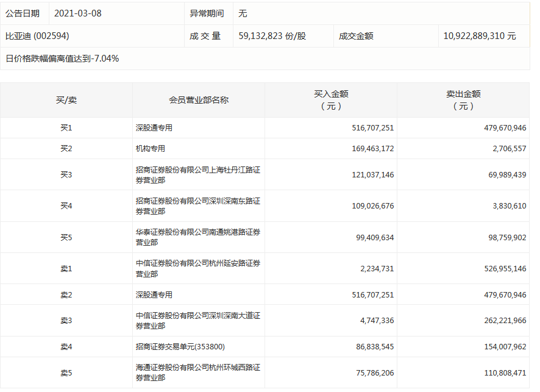Click the 卖出金额(元) column header
540x392 pixels.
click(x=463, y=100)
